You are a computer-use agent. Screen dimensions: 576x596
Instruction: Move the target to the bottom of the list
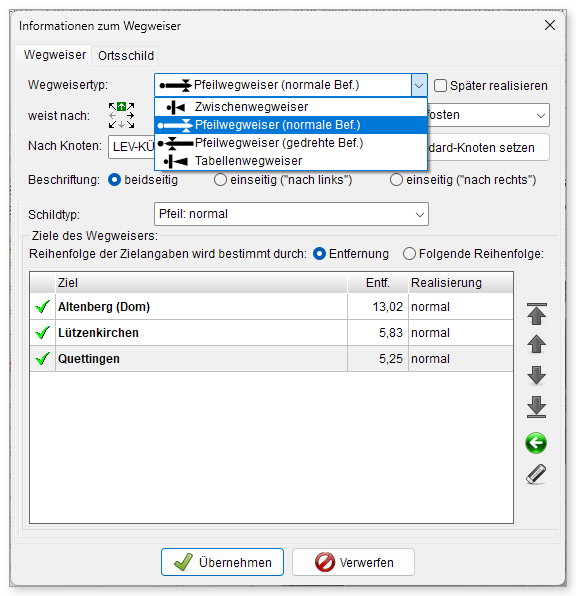tap(536, 407)
